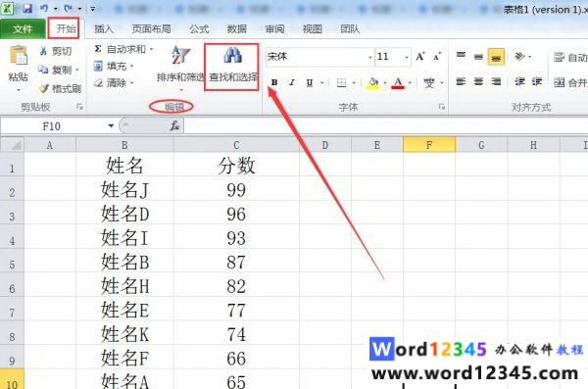Switch to the 视图 View tab
Screen dimensions: 588x389
[312, 28]
